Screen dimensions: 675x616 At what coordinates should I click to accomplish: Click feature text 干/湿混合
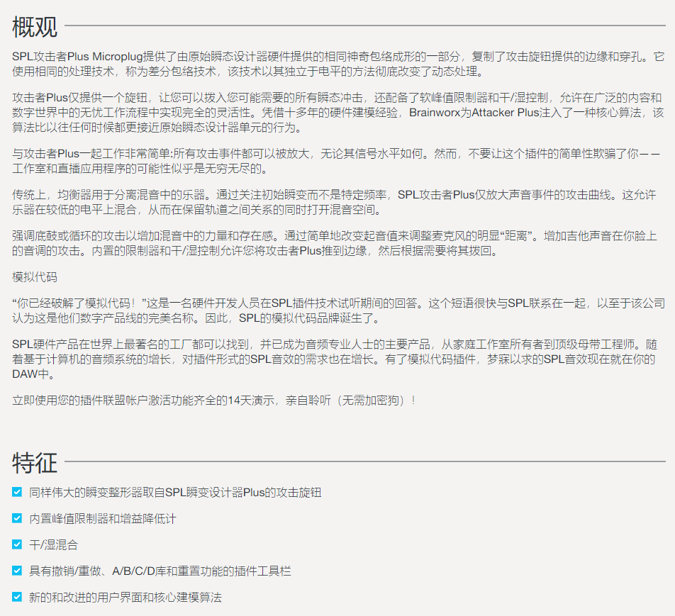click(53, 544)
